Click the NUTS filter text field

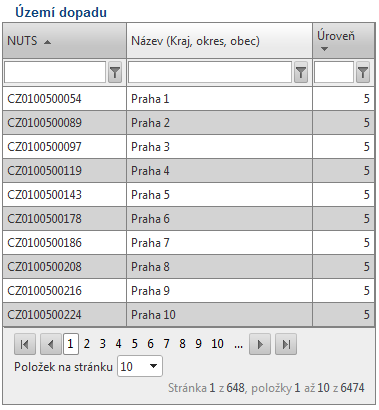(x=55, y=72)
